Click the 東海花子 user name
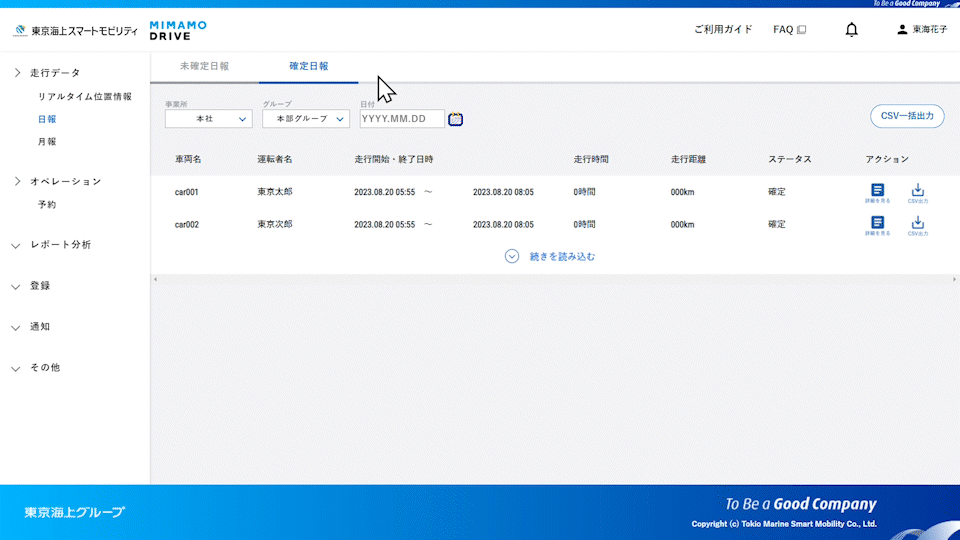Image resolution: width=960 pixels, height=540 pixels. click(x=929, y=29)
